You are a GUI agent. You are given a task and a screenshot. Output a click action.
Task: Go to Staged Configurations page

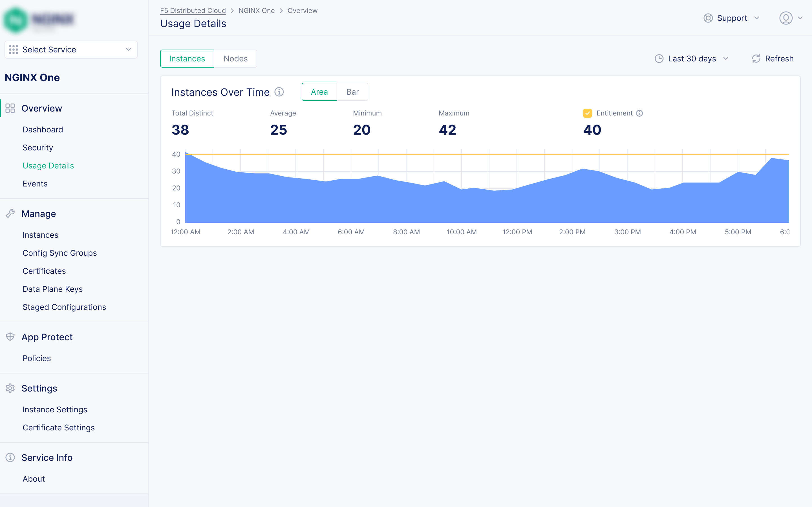pyautogui.click(x=64, y=307)
